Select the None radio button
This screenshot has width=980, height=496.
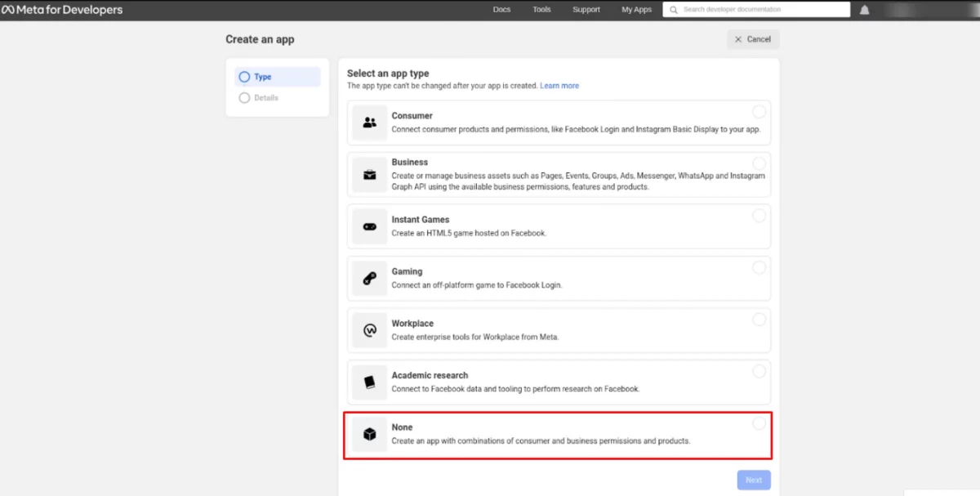click(759, 423)
